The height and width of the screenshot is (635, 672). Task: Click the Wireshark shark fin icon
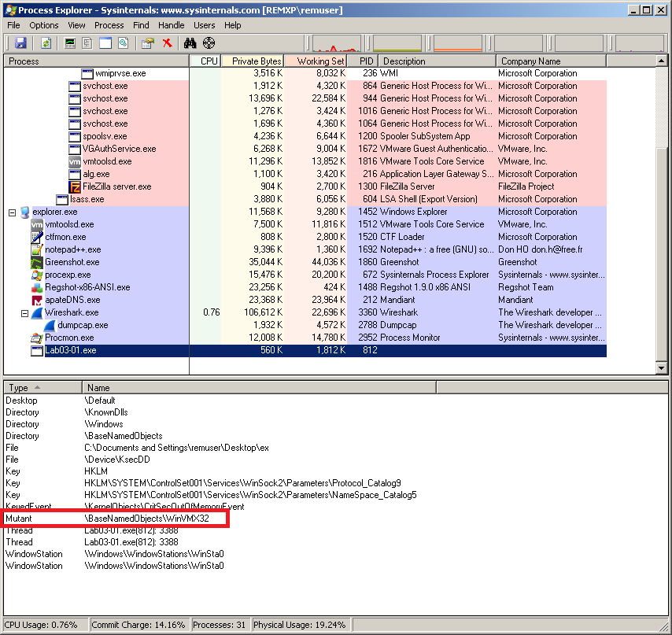click(x=38, y=312)
